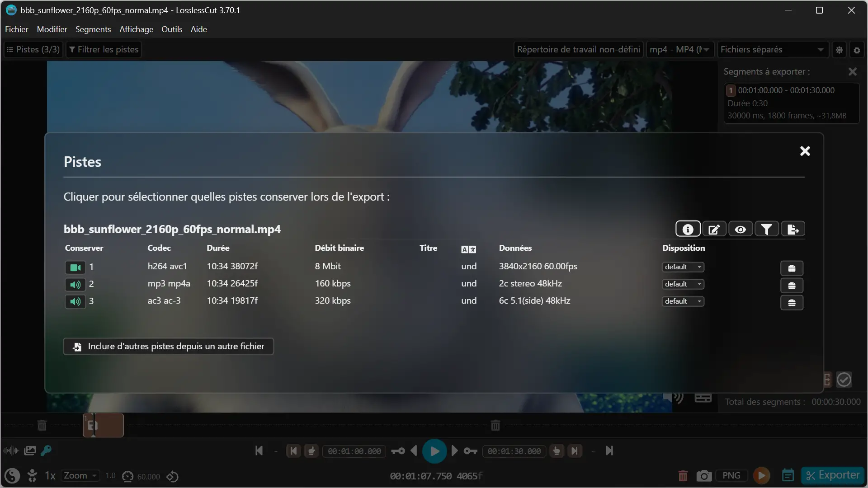Screen dimensions: 868x488
Task: Open the Outils menu
Action: (172, 29)
